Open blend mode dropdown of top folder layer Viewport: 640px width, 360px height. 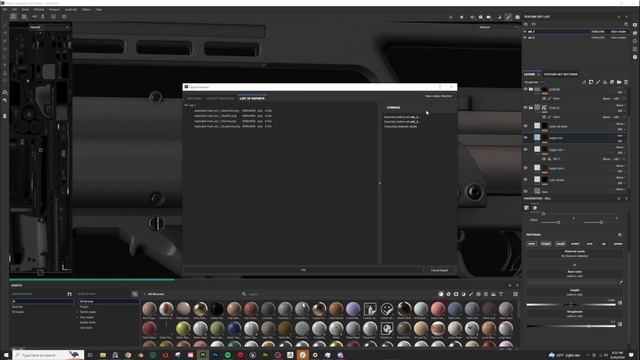pyautogui.click(x=620, y=87)
